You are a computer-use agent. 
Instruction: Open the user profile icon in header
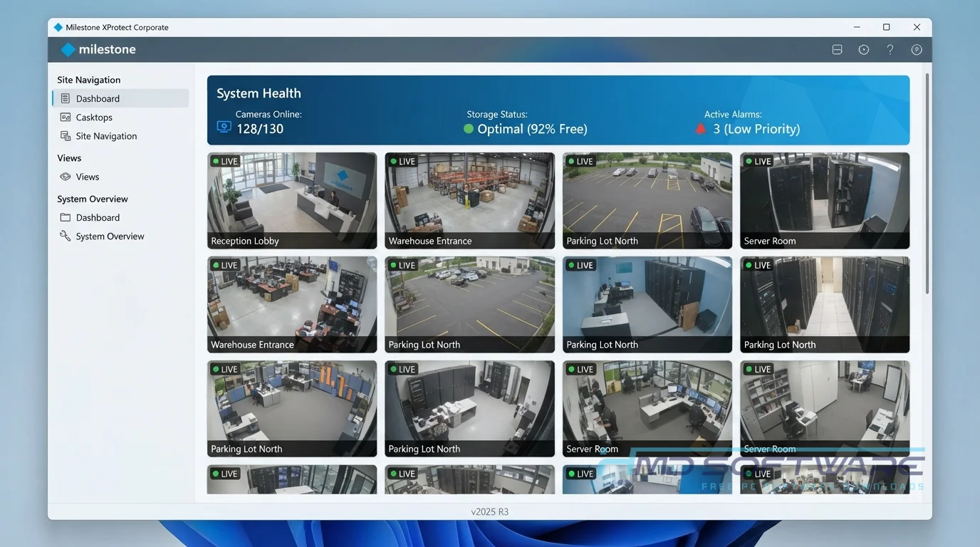(x=917, y=50)
